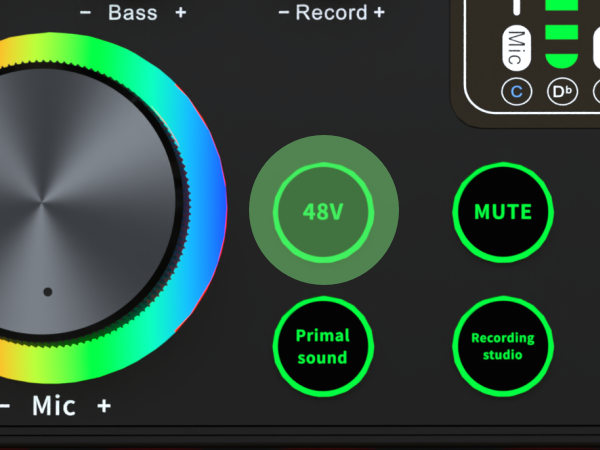Click the Mic label below the knob

pos(54,406)
